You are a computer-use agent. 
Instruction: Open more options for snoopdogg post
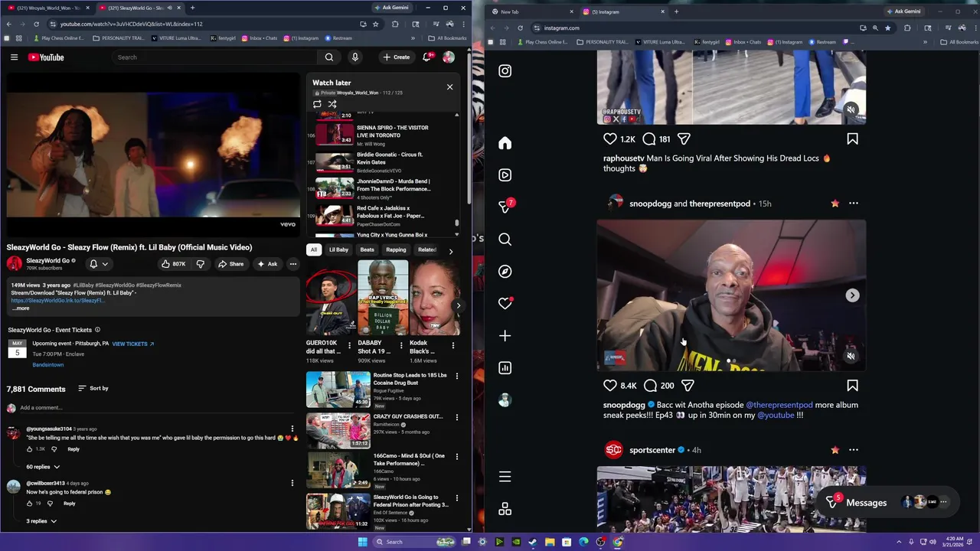point(854,204)
